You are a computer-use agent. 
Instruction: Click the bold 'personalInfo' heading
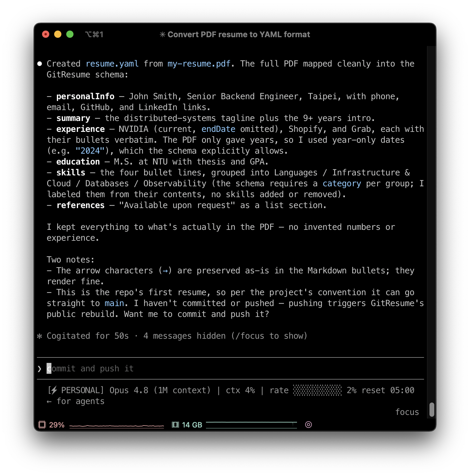85,96
